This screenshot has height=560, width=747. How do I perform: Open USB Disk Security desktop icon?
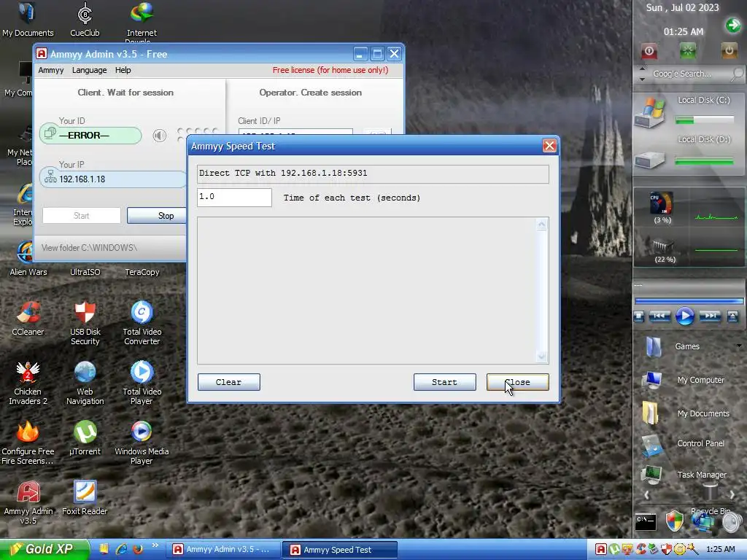85,323
